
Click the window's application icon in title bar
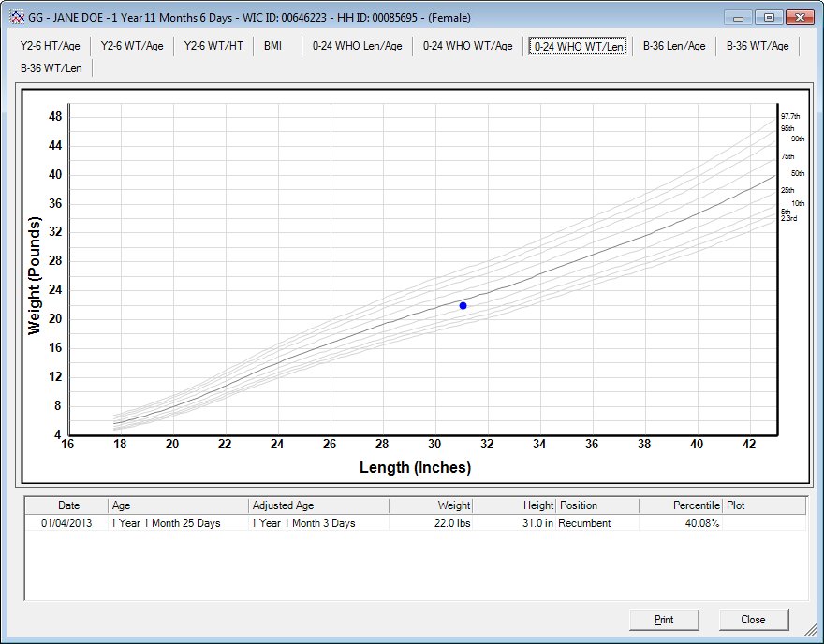coord(18,18)
